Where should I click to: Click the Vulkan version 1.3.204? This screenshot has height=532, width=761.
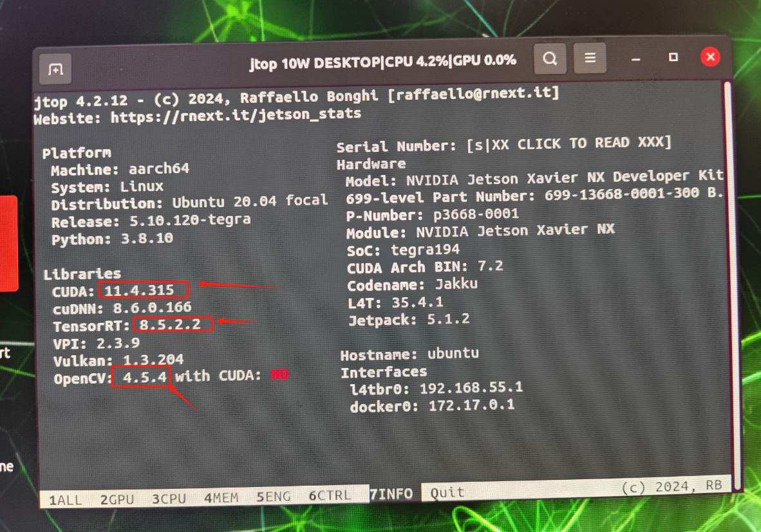click(153, 360)
